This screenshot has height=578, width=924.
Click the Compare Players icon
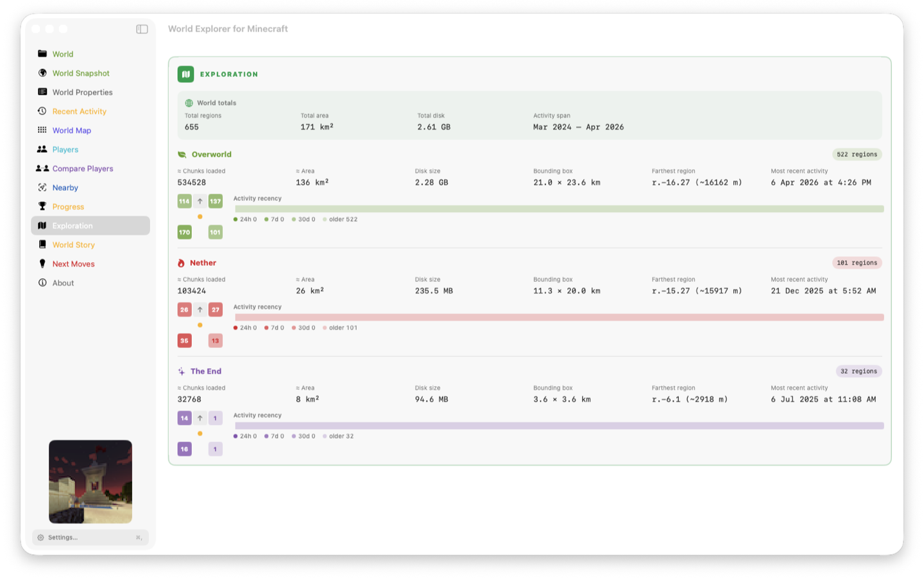point(42,168)
